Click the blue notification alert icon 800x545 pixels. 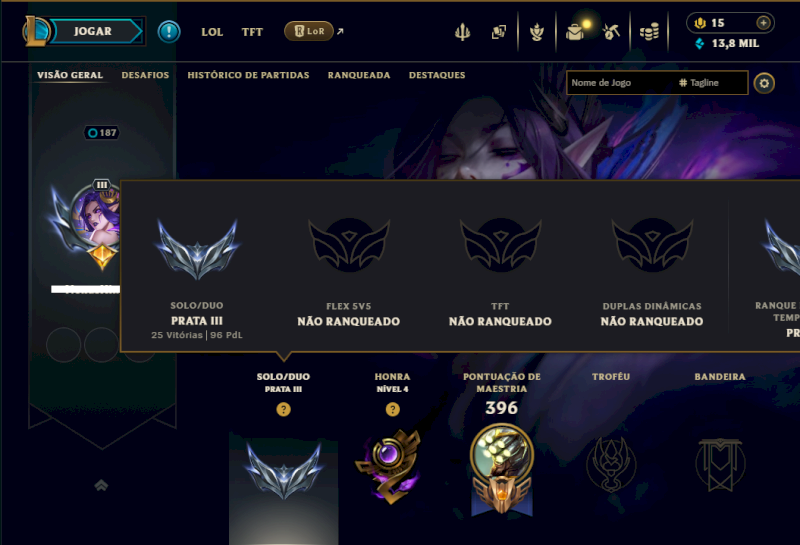click(169, 32)
